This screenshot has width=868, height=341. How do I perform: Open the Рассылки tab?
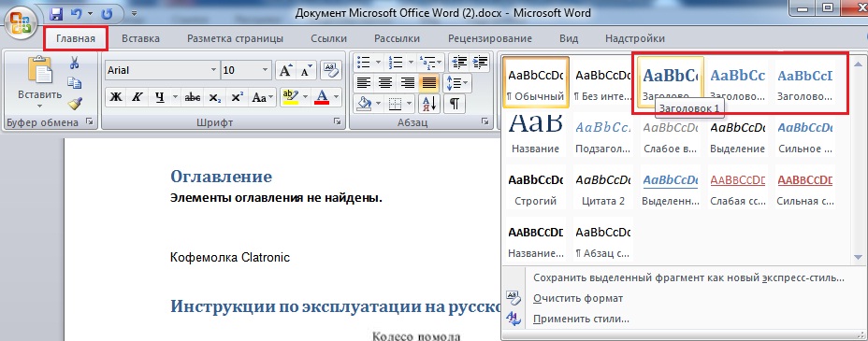(397, 38)
